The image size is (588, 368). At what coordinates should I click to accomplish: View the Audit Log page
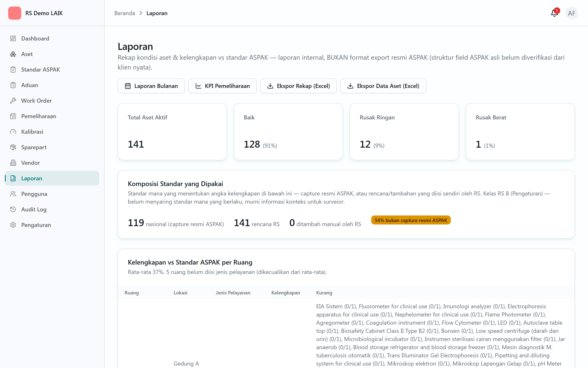(x=52, y=209)
